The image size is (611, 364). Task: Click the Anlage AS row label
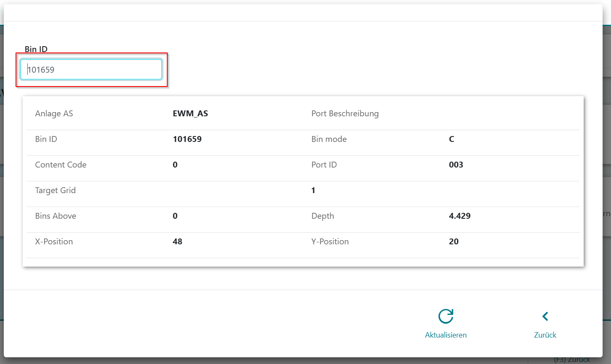(x=54, y=114)
